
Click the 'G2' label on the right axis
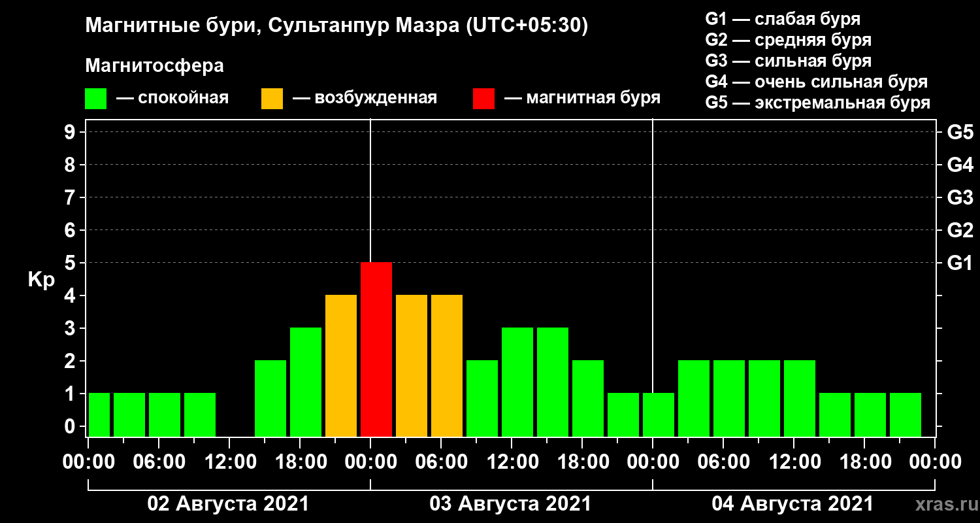point(960,230)
